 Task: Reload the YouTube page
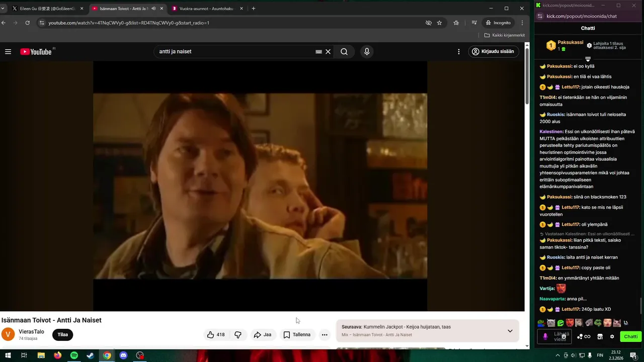[27, 23]
